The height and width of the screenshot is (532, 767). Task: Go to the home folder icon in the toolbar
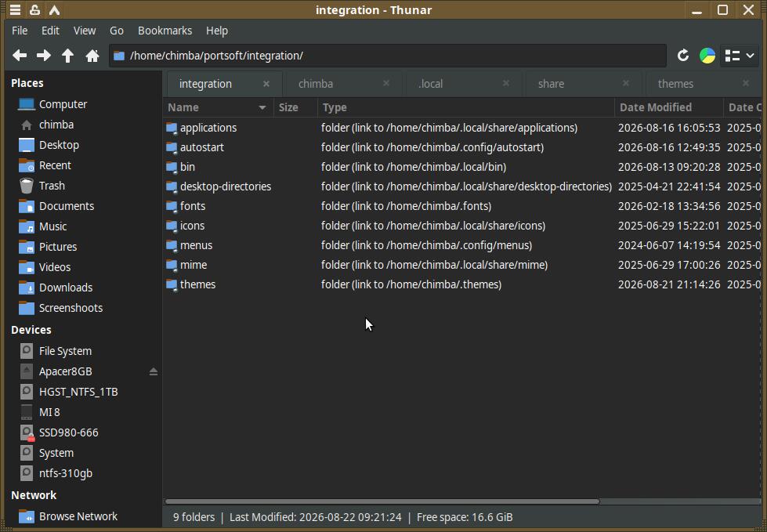tap(92, 56)
